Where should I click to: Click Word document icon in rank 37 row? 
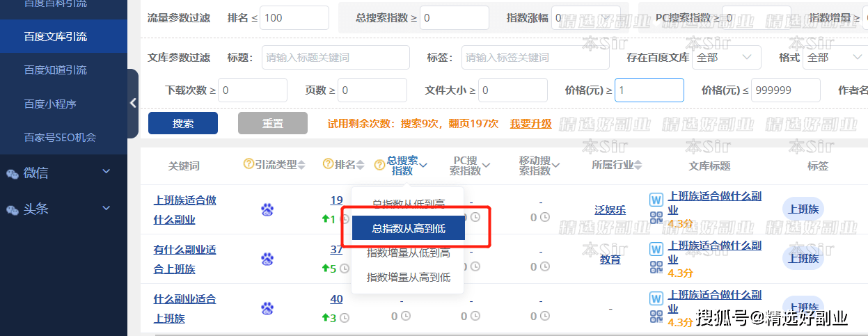(656, 249)
